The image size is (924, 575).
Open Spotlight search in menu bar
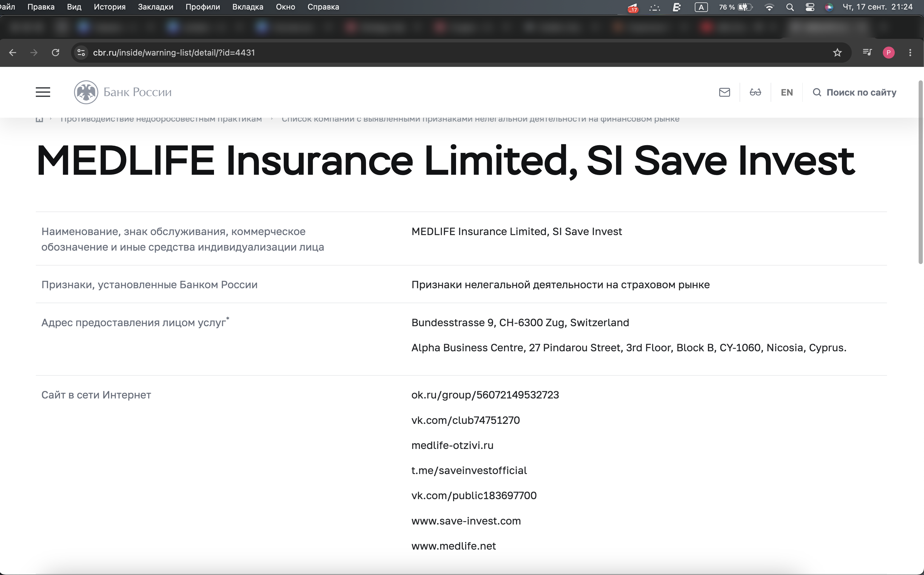[789, 7]
